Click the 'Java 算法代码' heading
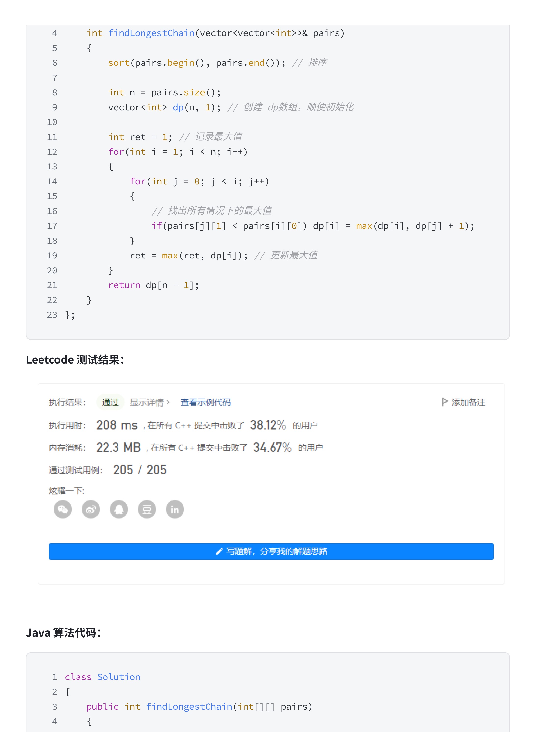 pyautogui.click(x=64, y=632)
